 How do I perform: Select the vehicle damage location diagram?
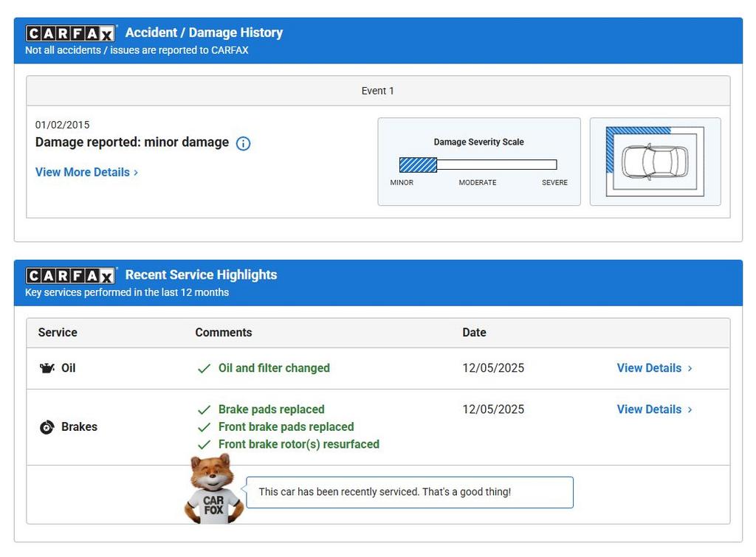click(x=655, y=162)
